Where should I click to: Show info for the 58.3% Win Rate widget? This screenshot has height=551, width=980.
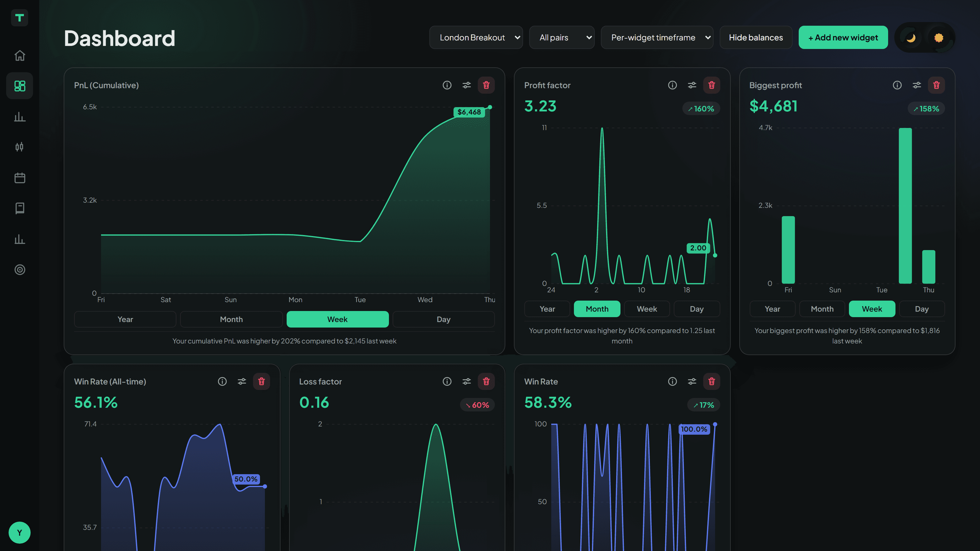(672, 381)
